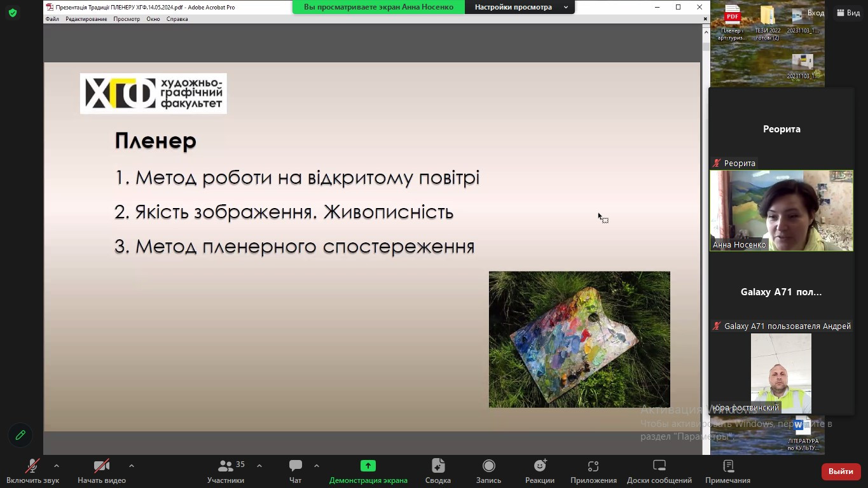Open the Примечания notes panel

click(728, 471)
